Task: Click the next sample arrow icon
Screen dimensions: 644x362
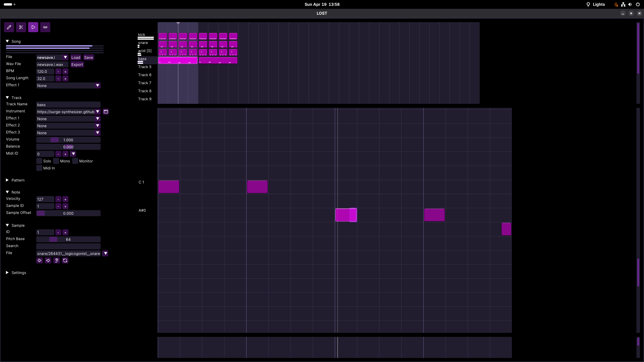Action: tap(48, 260)
